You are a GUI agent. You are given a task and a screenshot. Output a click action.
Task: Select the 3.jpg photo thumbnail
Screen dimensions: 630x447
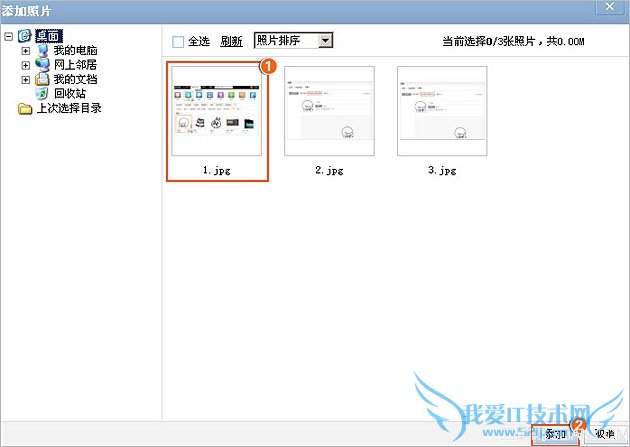coord(442,111)
